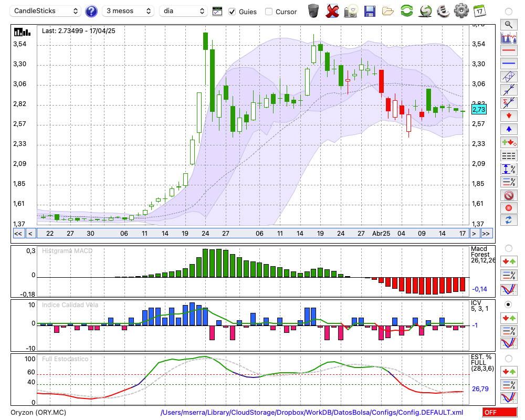Click the lines percent button for ICV panel
The image size is (525, 420).
pyautogui.click(x=509, y=331)
